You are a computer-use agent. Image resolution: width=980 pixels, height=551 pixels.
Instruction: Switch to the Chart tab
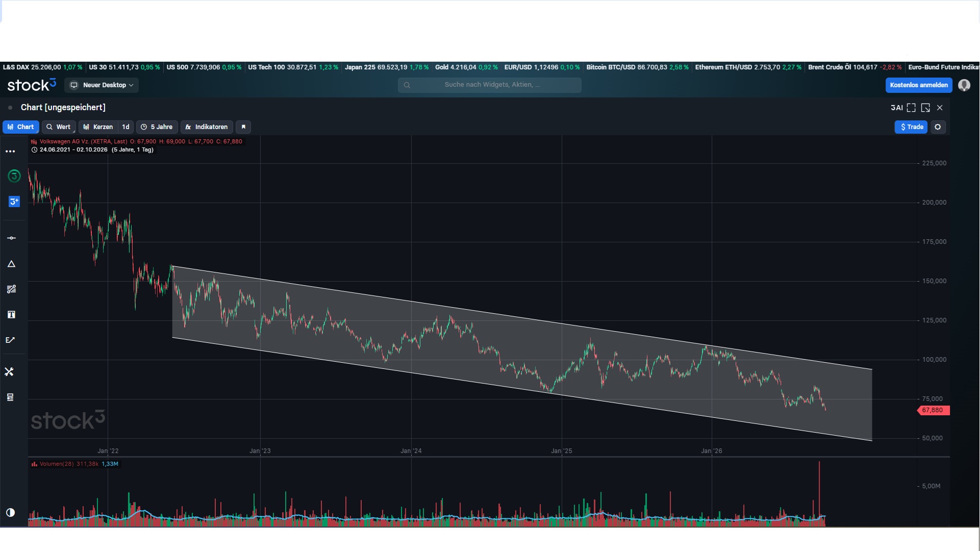pyautogui.click(x=21, y=127)
